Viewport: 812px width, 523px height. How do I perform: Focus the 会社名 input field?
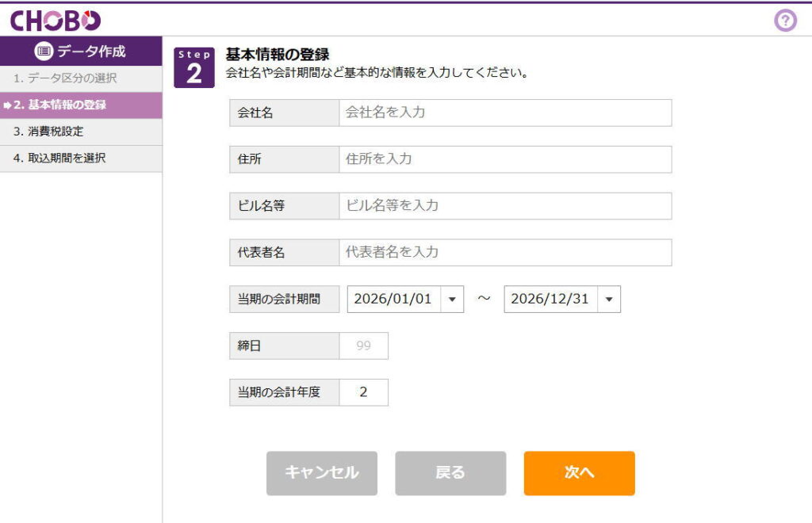(x=504, y=113)
